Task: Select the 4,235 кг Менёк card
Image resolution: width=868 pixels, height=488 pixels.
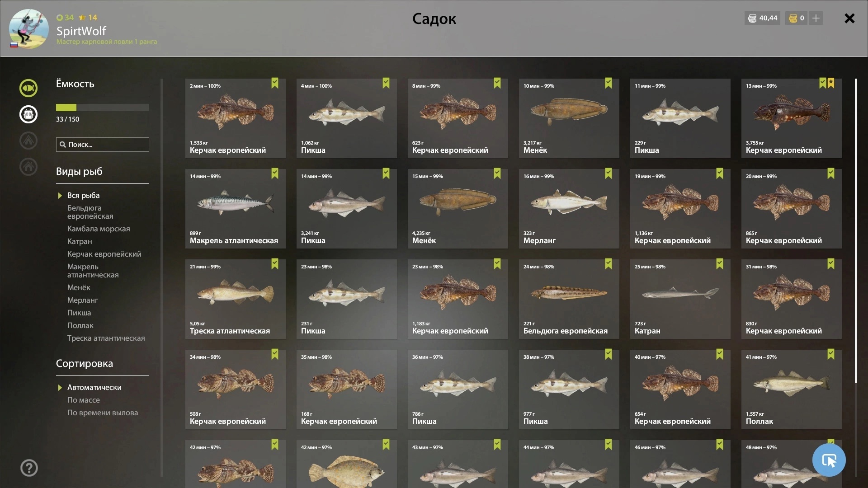Action: (458, 209)
